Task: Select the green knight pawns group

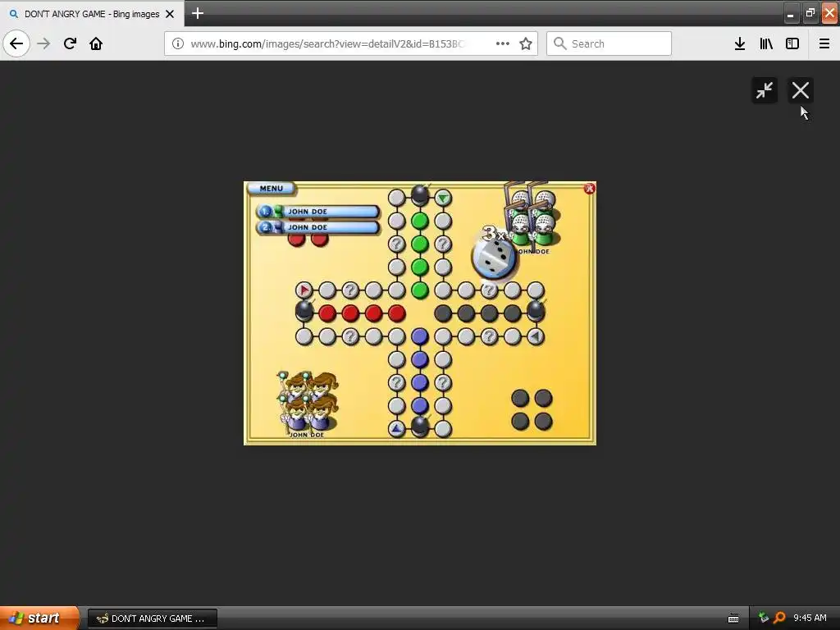Action: point(532,217)
